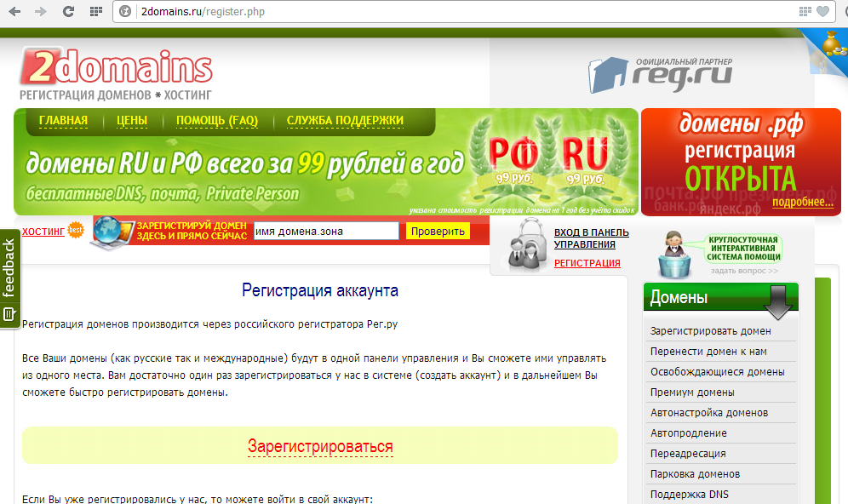Screen dimensions: 848x504
Task: Click the РФ 99 руб laurel badge
Action: point(513,161)
